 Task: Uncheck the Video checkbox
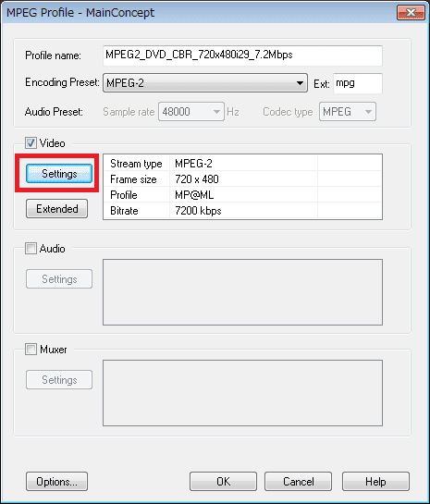coord(31,143)
